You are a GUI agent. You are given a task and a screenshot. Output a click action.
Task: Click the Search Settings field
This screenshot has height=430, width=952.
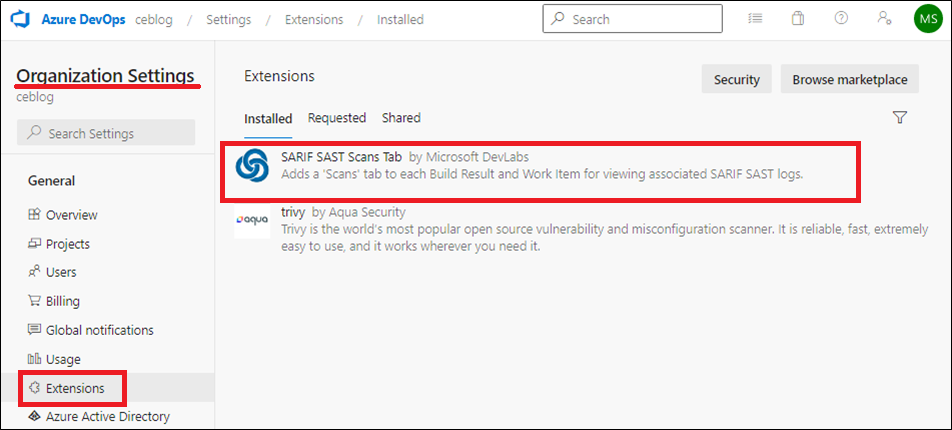106,132
